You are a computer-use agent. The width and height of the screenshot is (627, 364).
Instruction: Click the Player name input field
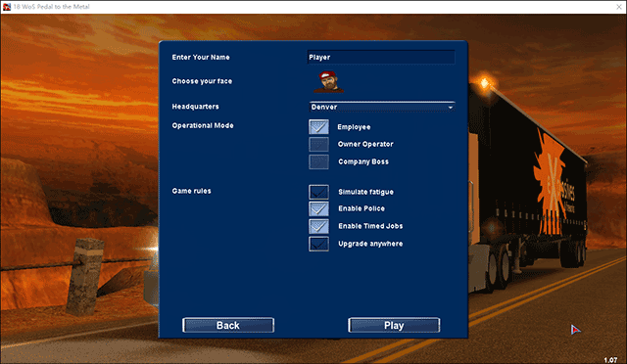coord(381,57)
